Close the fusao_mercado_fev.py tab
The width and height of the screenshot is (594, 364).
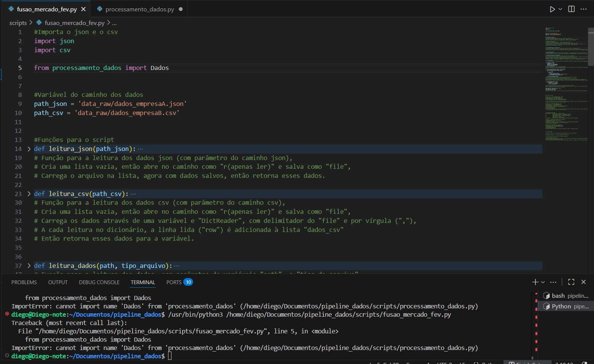coord(83,9)
